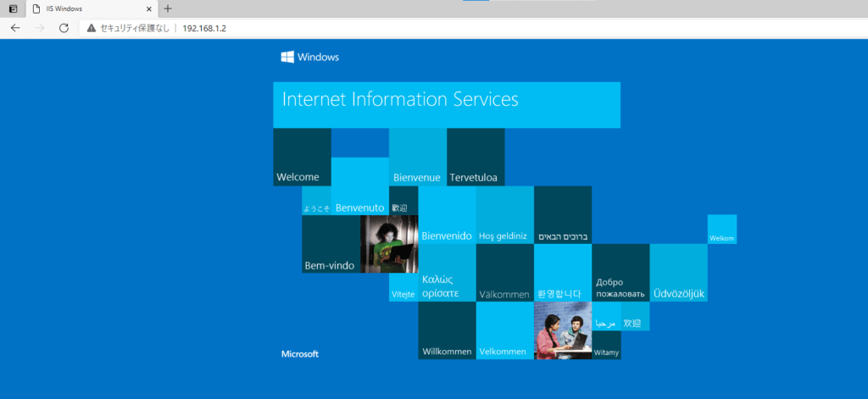The width and height of the screenshot is (868, 399).
Task: Click the Windows logo at page top
Action: point(310,57)
